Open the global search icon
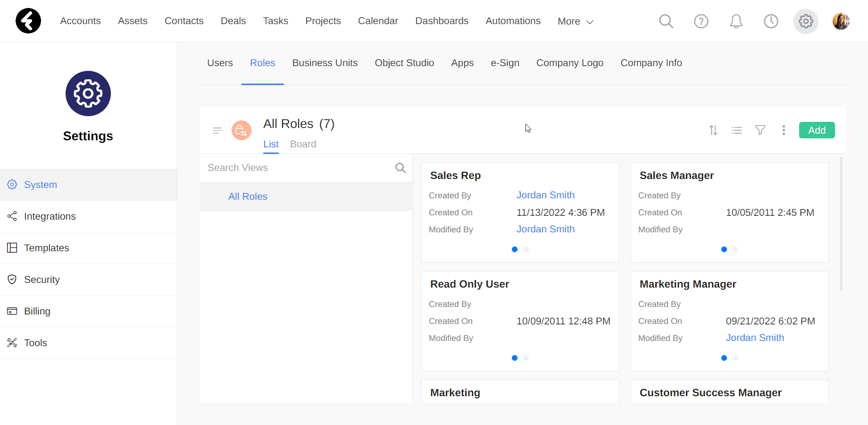The height and width of the screenshot is (425, 868). point(666,21)
